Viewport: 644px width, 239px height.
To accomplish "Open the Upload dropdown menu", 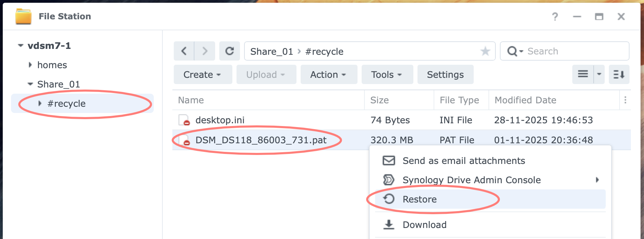I will point(266,74).
